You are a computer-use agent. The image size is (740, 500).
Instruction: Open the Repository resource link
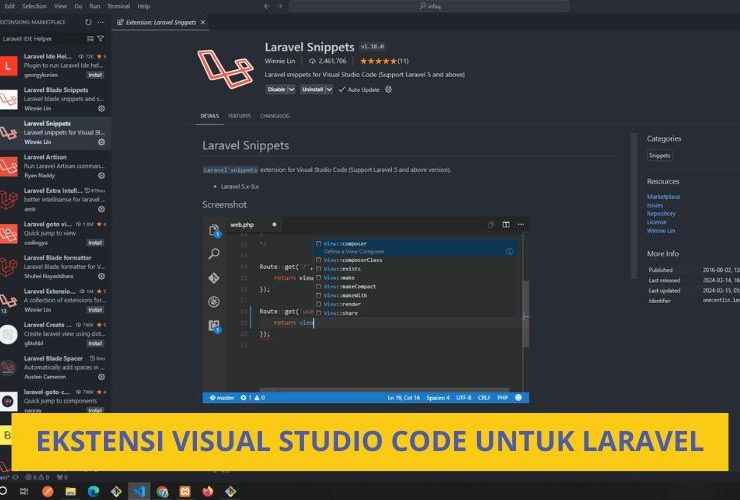[661, 213]
